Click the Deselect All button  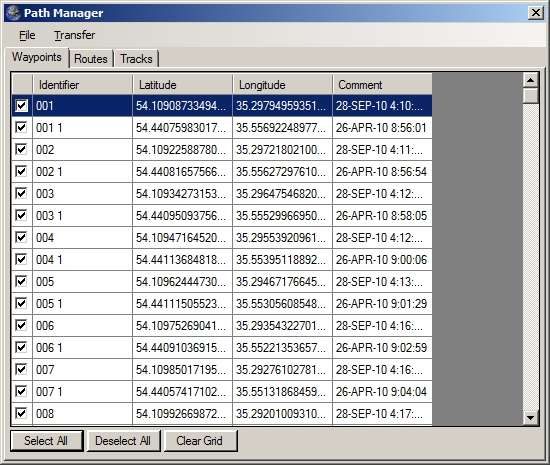pyautogui.click(x=123, y=441)
